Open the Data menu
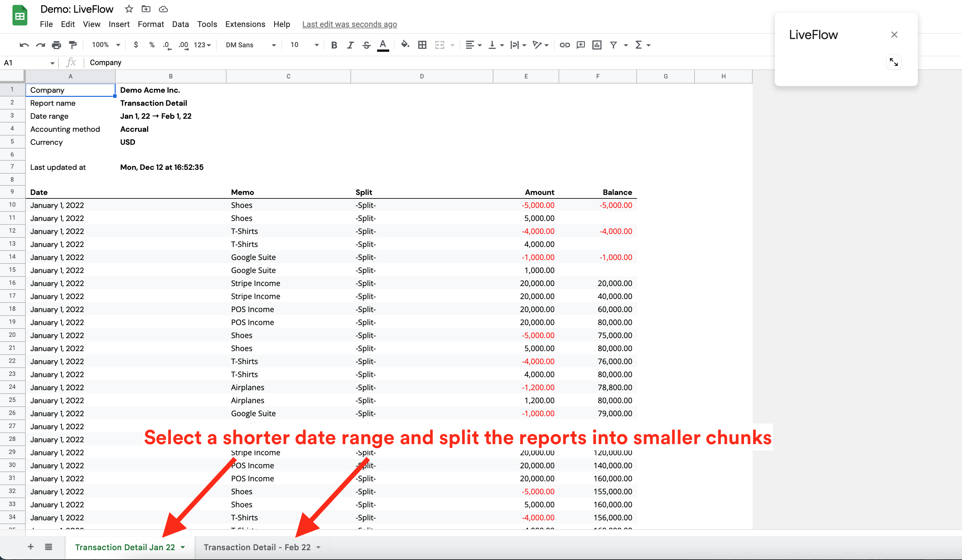 [180, 24]
